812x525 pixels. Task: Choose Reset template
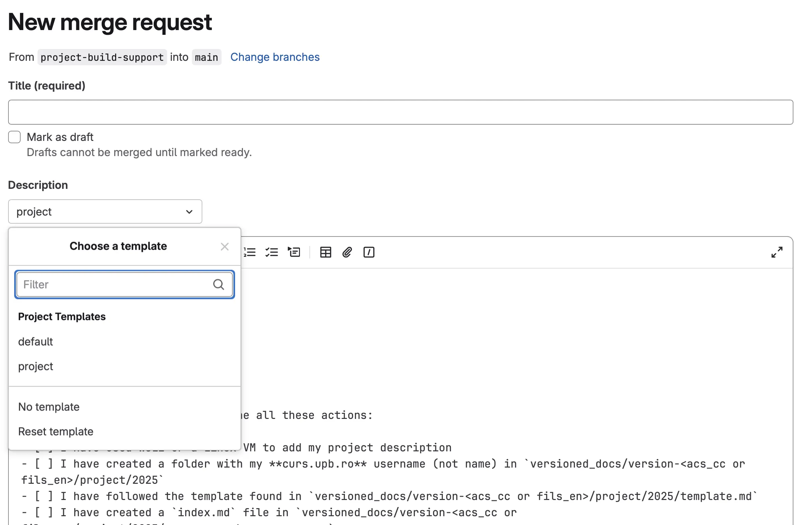coord(124,432)
